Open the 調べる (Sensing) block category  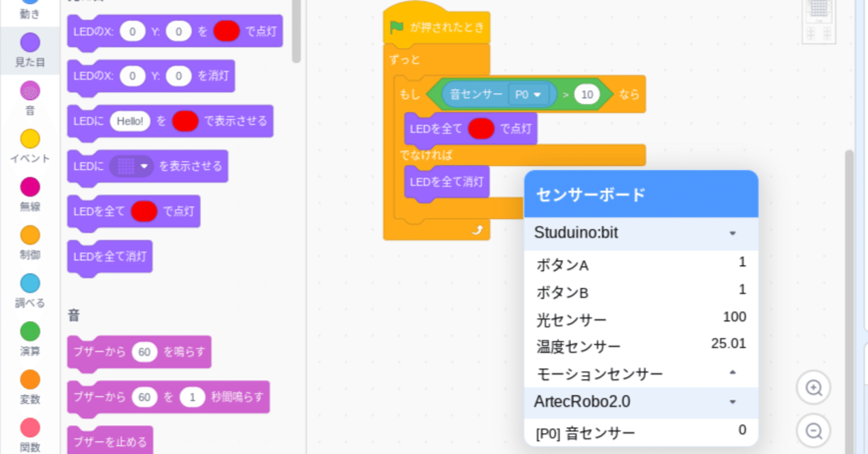[x=29, y=285]
